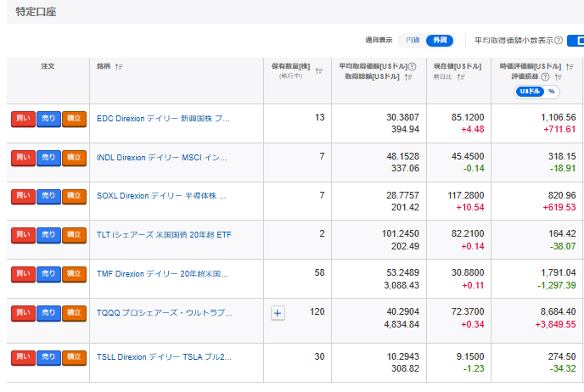584x392 pixels.
Task: Click TLT average cost 101.2450
Action: 401,234
